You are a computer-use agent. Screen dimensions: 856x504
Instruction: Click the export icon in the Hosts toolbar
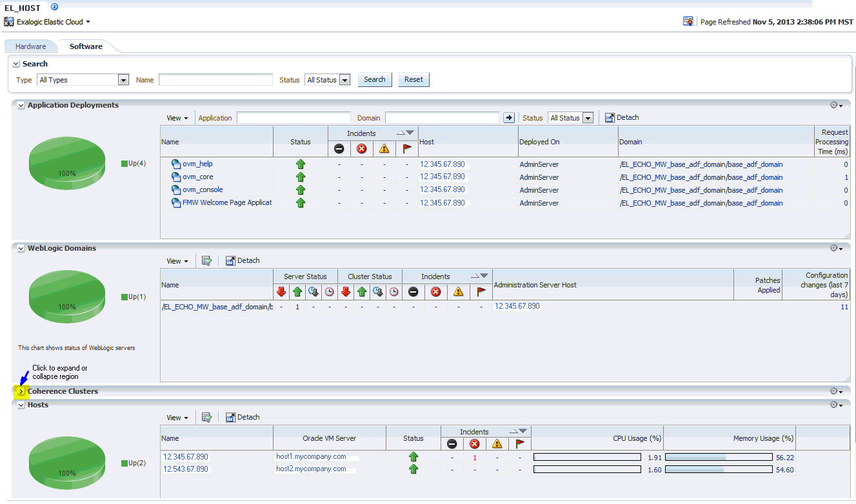(206, 418)
